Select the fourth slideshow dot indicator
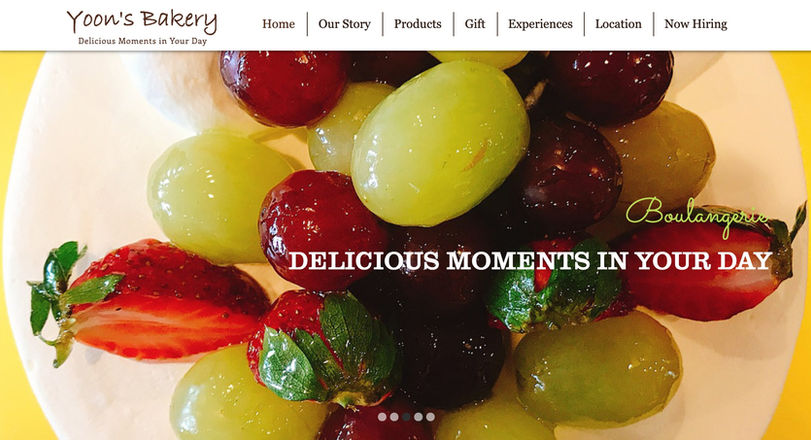The width and height of the screenshot is (811, 440). point(418,417)
